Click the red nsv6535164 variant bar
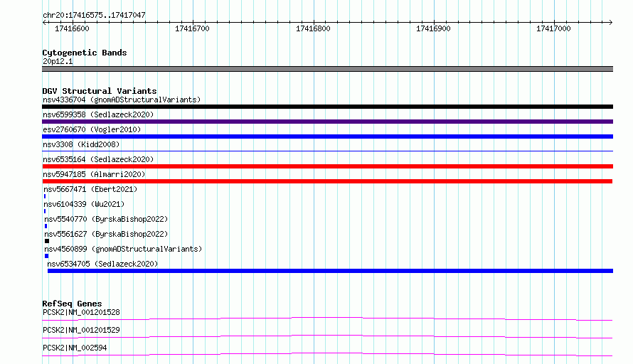Screen dimensions: 633x364 pyautogui.click(x=327, y=166)
